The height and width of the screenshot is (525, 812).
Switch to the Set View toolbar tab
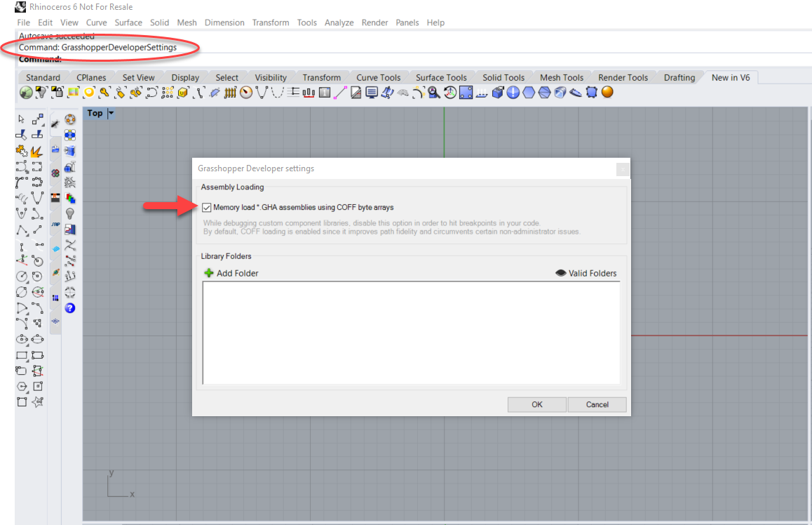(138, 78)
